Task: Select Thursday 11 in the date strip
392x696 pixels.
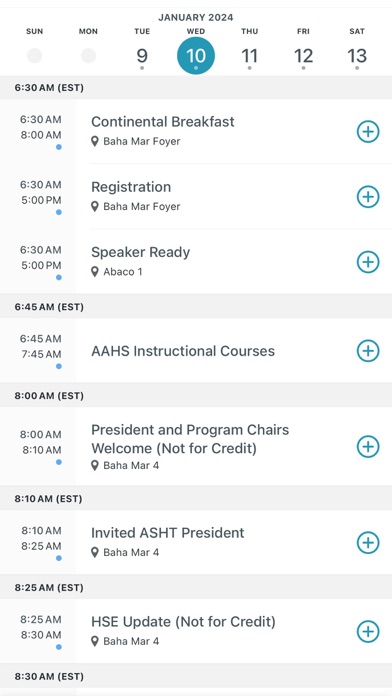Action: (x=249, y=56)
